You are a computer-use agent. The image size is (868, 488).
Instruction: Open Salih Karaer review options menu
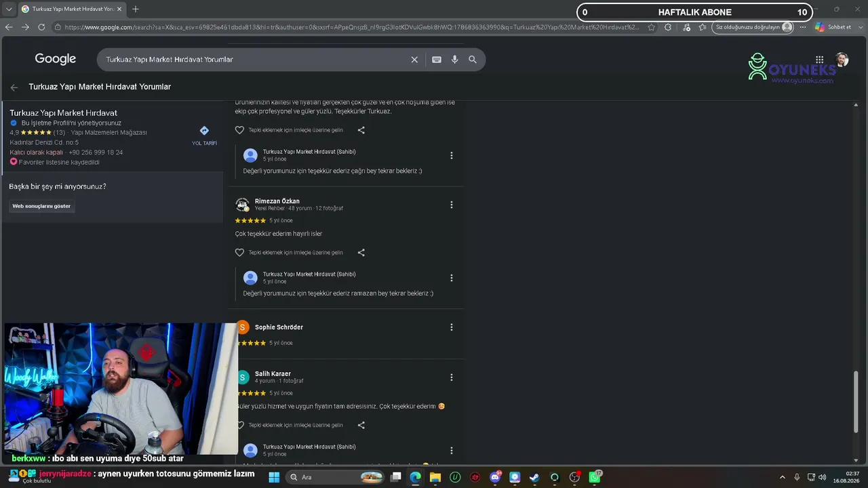[452, 378]
